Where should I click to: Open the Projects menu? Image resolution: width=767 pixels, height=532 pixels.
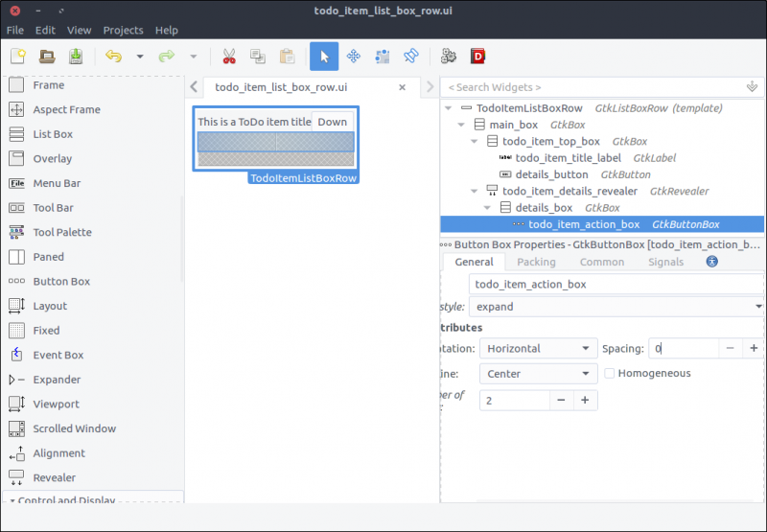pos(123,31)
